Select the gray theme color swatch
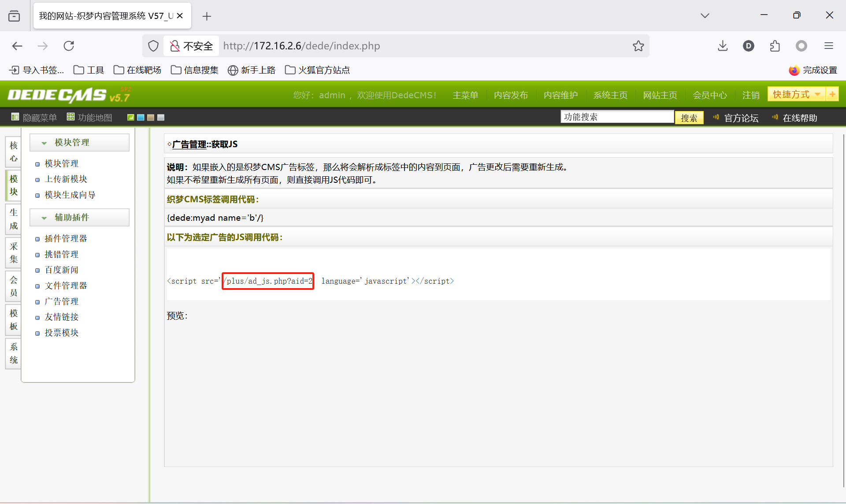The height and width of the screenshot is (504, 846). [x=161, y=118]
